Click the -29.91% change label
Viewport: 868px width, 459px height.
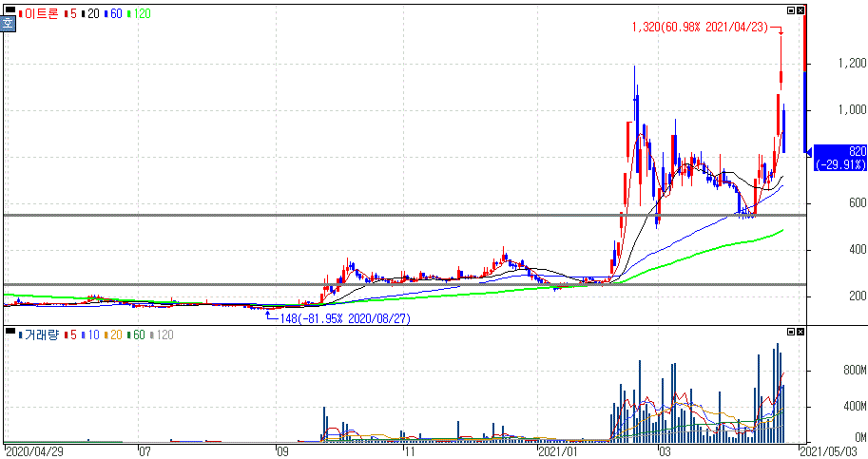(x=840, y=164)
